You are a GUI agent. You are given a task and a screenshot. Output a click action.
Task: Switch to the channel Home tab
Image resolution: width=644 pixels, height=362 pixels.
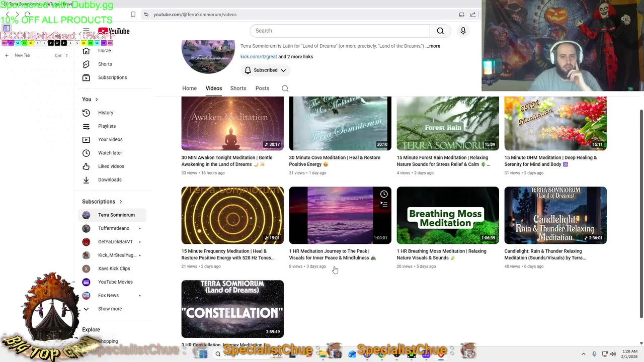click(189, 88)
